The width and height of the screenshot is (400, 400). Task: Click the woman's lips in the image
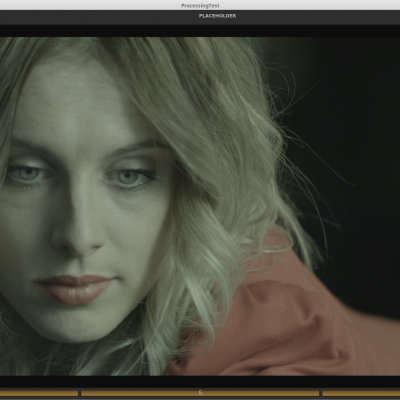76,289
